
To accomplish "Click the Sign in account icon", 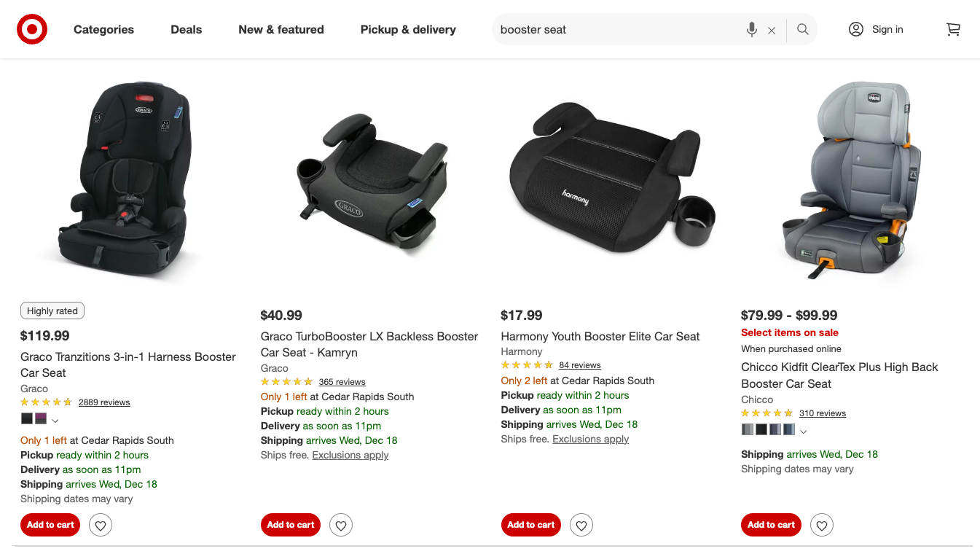I will pos(856,30).
